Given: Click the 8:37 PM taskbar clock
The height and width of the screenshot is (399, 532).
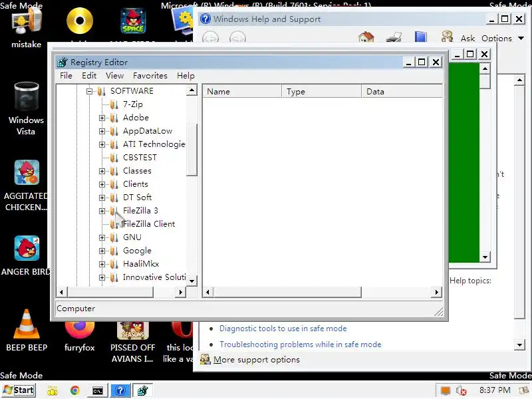Looking at the screenshot, I should [x=495, y=390].
